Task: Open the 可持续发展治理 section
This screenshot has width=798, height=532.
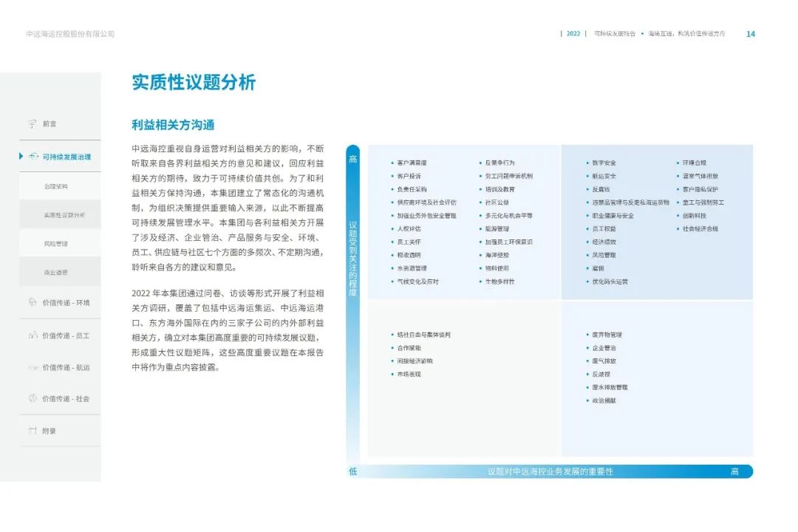Action: pos(66,157)
